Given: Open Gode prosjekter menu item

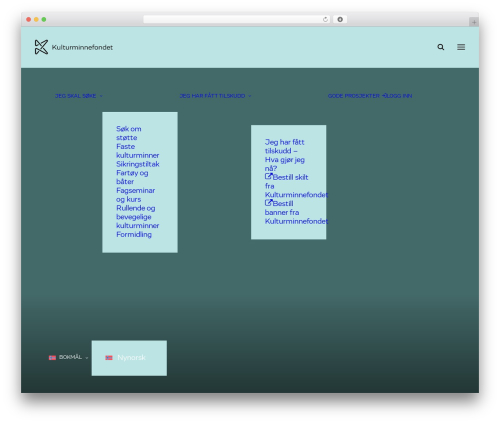Looking at the screenshot, I should 353,96.
